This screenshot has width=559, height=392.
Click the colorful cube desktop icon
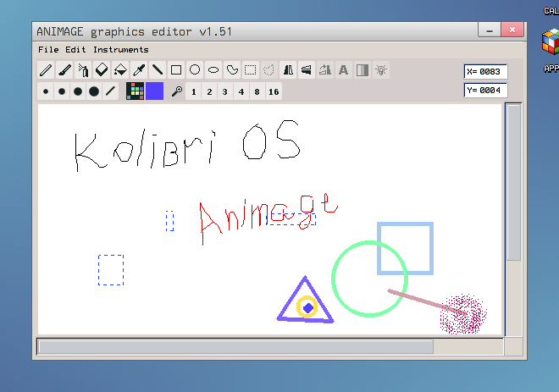(551, 42)
